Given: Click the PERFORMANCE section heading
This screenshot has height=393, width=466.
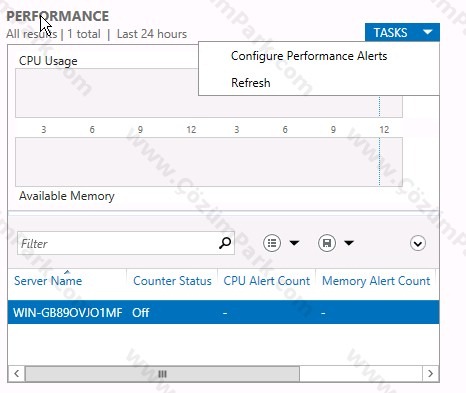Looking at the screenshot, I should (x=58, y=16).
